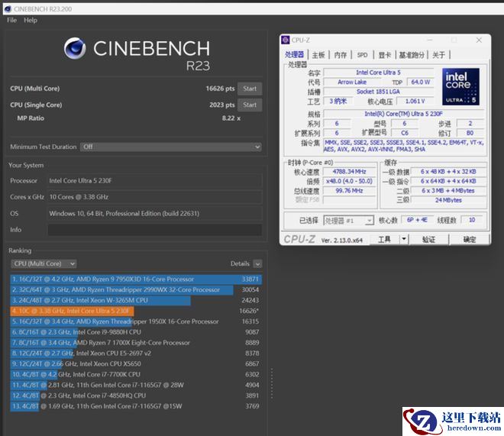Screen dimensions: 504x436
Task: Click the Intel(R) Core(TM) Ultra 5 230F specification field
Action: click(404, 114)
